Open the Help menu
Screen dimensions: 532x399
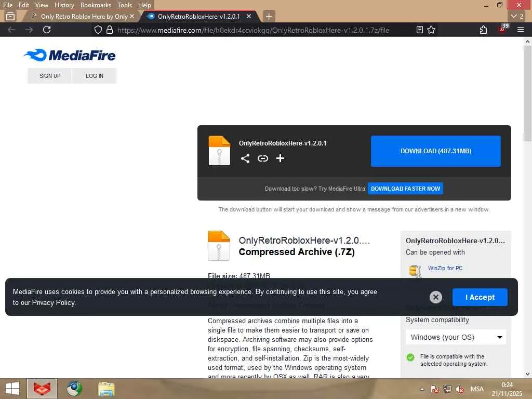coord(144,5)
